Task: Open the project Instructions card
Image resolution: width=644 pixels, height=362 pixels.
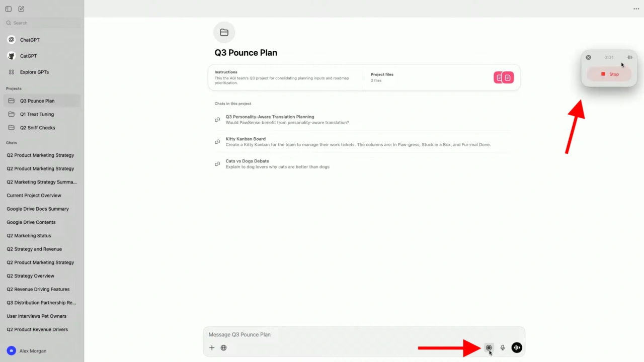Action: click(x=286, y=77)
